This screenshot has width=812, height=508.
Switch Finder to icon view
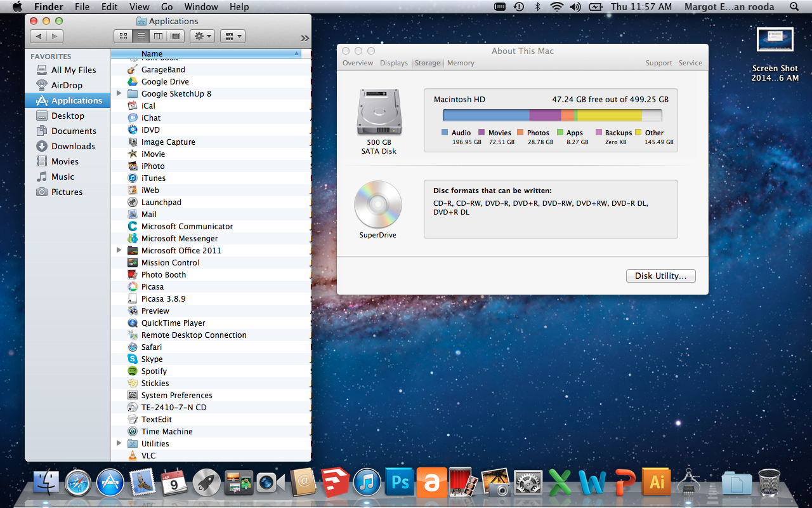click(x=122, y=36)
